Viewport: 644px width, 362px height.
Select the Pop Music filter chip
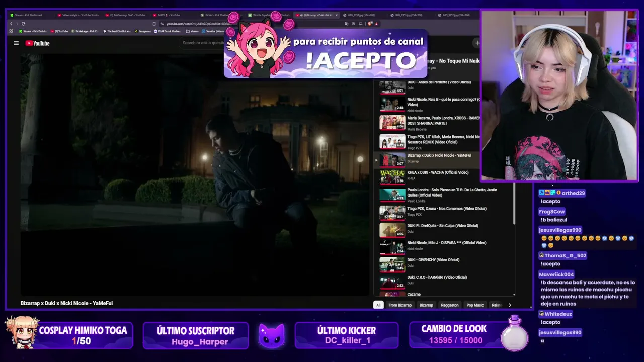coord(475,305)
